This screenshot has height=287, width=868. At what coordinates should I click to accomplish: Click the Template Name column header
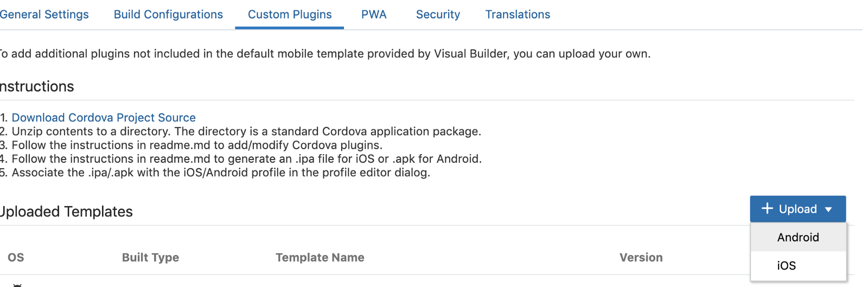[320, 258]
